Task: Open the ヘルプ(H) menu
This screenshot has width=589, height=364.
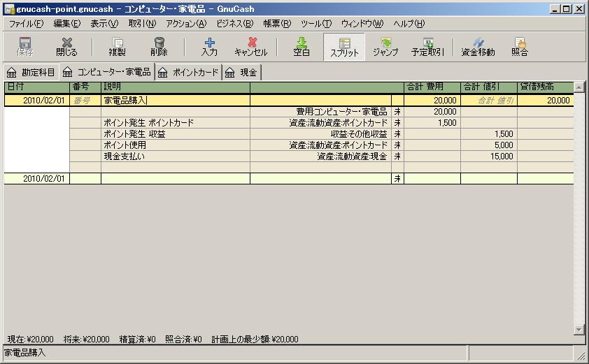Action: tap(409, 24)
